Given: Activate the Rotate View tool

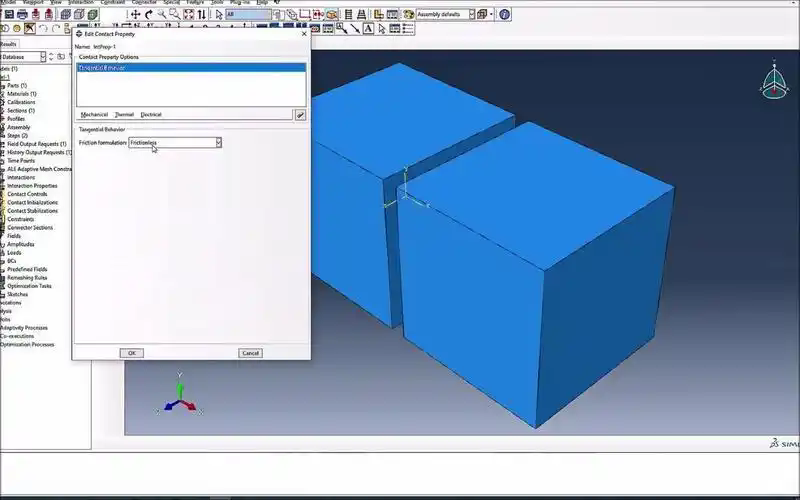Looking at the screenshot, I should click(149, 15).
